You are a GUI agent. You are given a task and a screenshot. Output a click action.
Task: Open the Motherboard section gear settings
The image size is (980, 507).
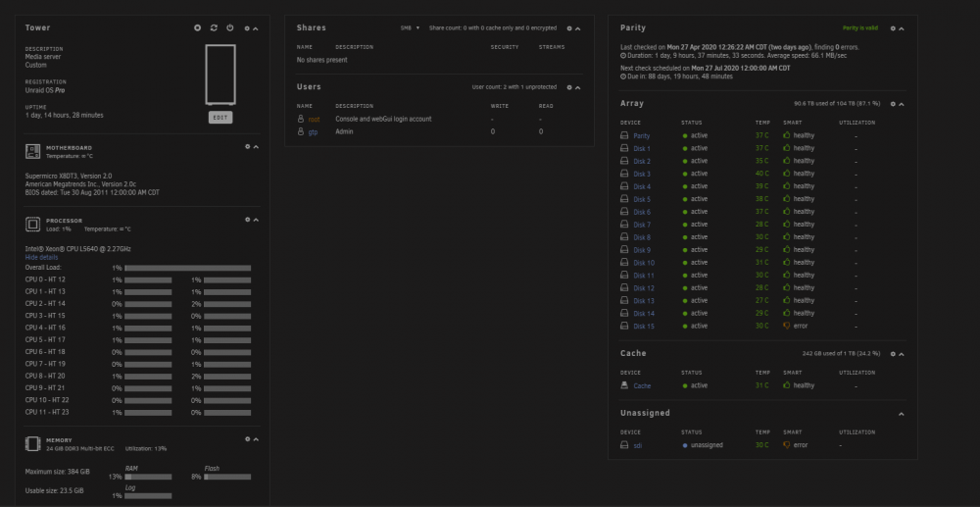click(248, 147)
